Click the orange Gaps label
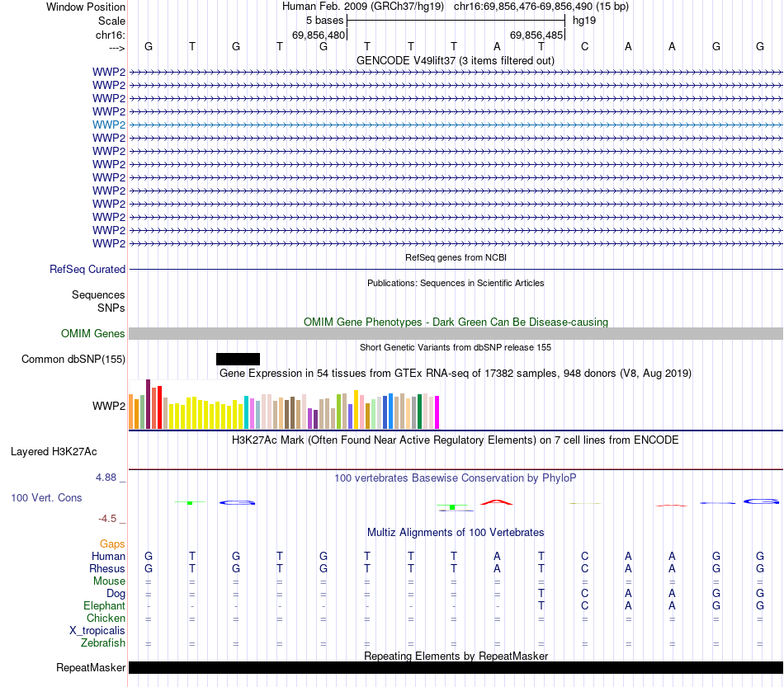This screenshot has width=784, height=687. tap(112, 544)
